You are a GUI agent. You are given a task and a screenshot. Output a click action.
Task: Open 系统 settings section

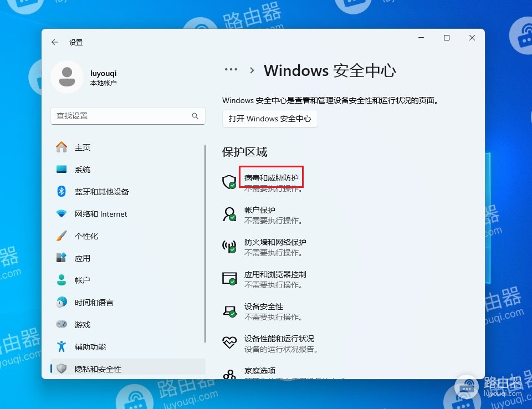128,169
